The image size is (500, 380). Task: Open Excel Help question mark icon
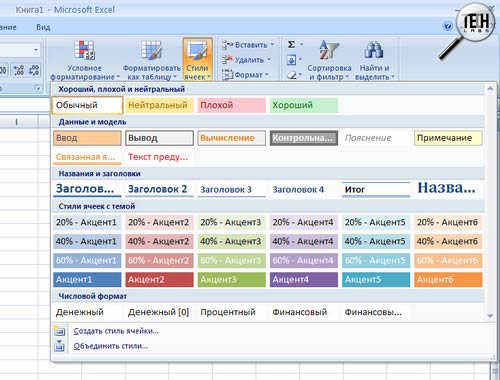(448, 26)
